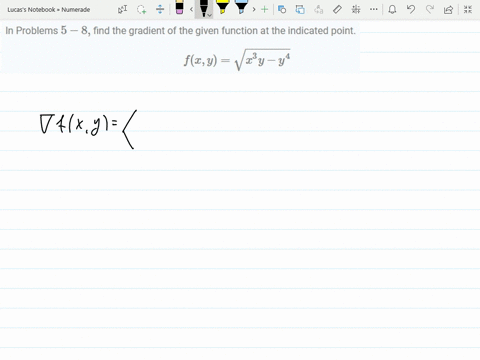This screenshot has width=480, height=360.
Task: Open the Math ink assistant
Action: (x=356, y=9)
